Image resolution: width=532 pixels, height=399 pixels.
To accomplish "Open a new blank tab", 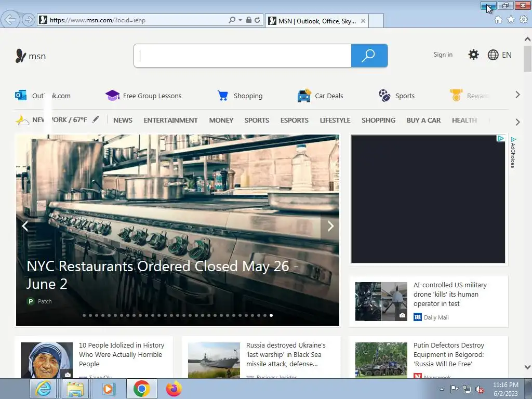I will [x=376, y=21].
